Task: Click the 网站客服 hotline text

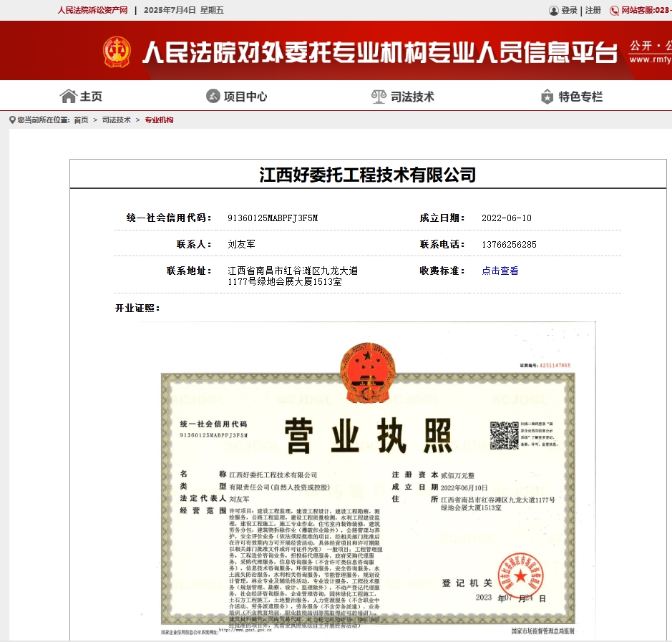Action: [x=646, y=10]
